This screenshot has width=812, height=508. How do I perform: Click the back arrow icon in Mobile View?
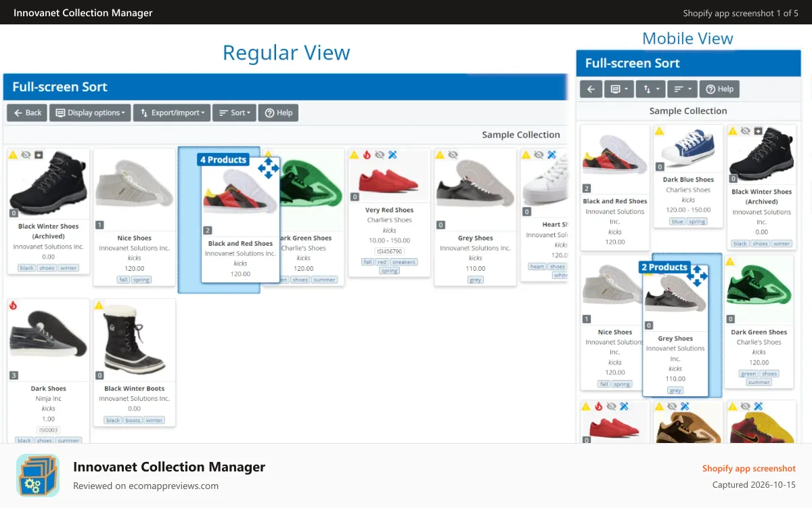[x=591, y=89]
